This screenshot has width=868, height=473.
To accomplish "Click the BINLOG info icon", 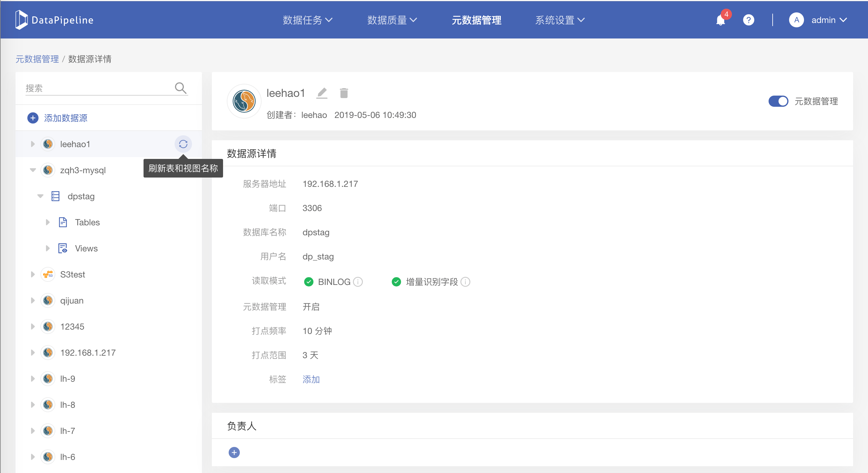I will pyautogui.click(x=358, y=282).
